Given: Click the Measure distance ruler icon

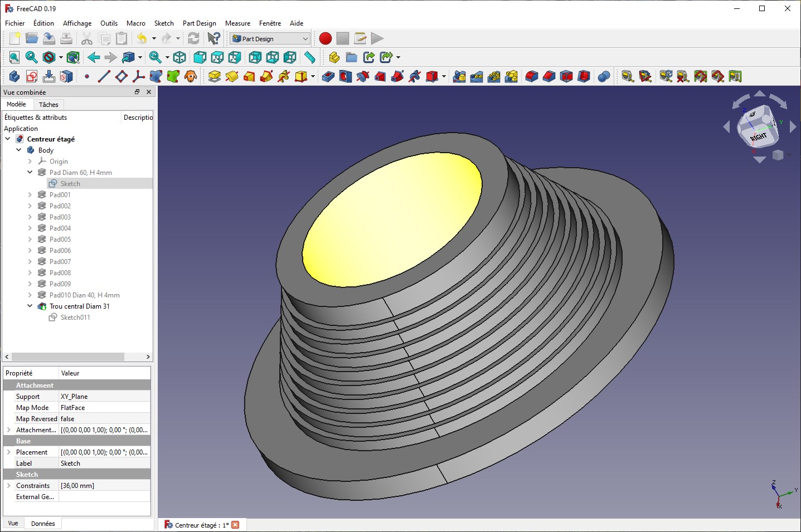Looking at the screenshot, I should tap(309, 57).
